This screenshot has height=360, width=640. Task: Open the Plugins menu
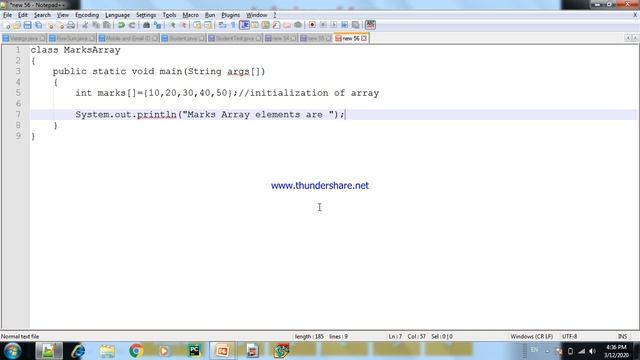coord(231,15)
